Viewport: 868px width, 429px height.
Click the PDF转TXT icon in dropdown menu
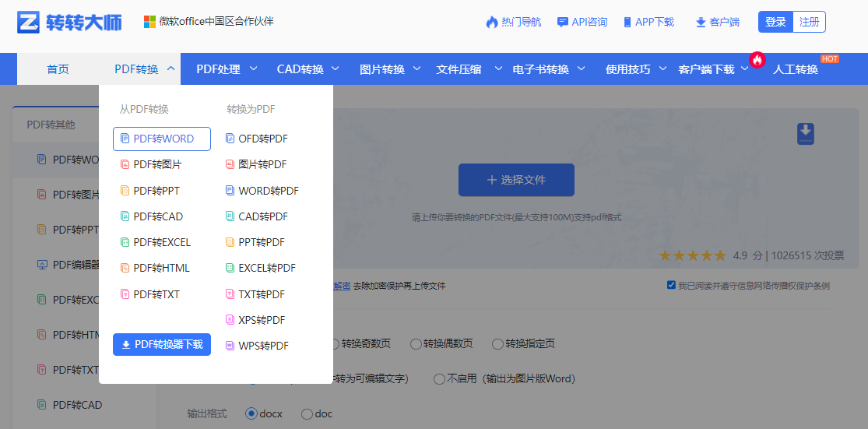[x=125, y=294]
